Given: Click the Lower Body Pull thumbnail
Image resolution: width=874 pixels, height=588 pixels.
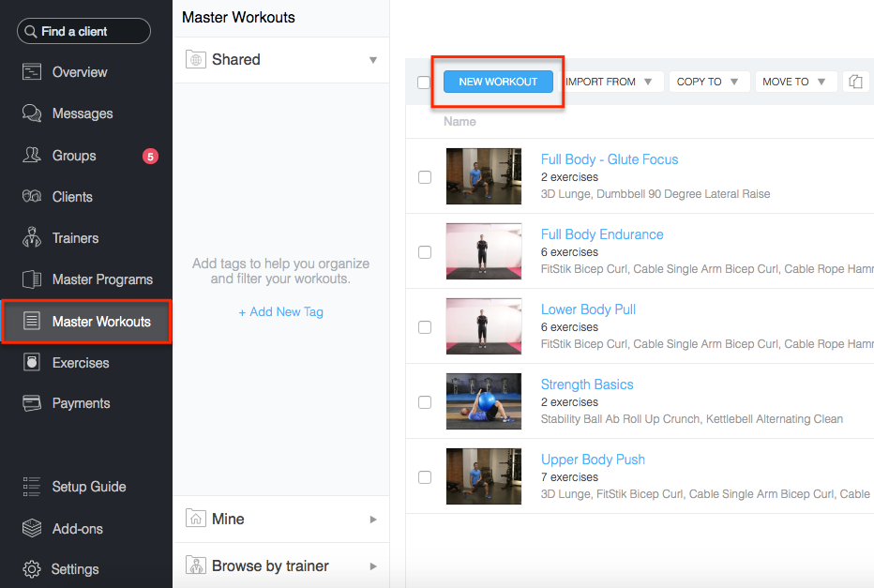Looking at the screenshot, I should pyautogui.click(x=484, y=326).
